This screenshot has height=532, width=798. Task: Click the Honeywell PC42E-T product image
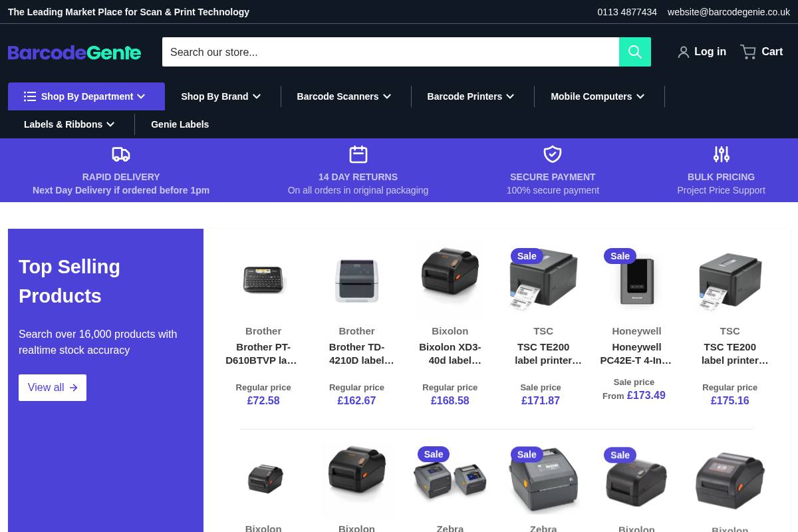(637, 281)
